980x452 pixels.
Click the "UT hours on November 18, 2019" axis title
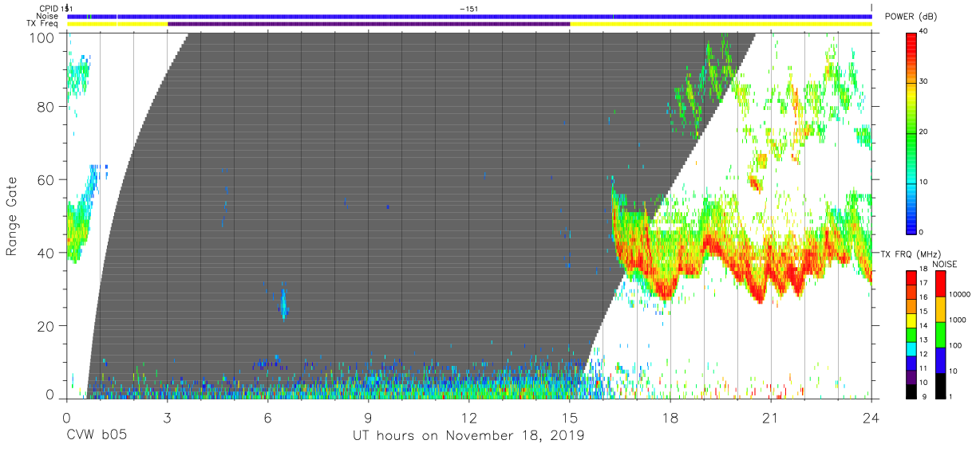pos(468,436)
